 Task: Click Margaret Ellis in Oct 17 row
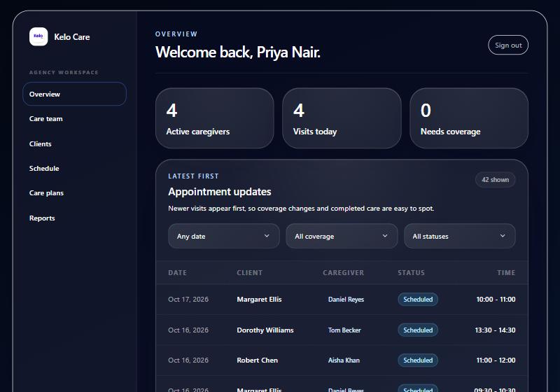pos(259,299)
